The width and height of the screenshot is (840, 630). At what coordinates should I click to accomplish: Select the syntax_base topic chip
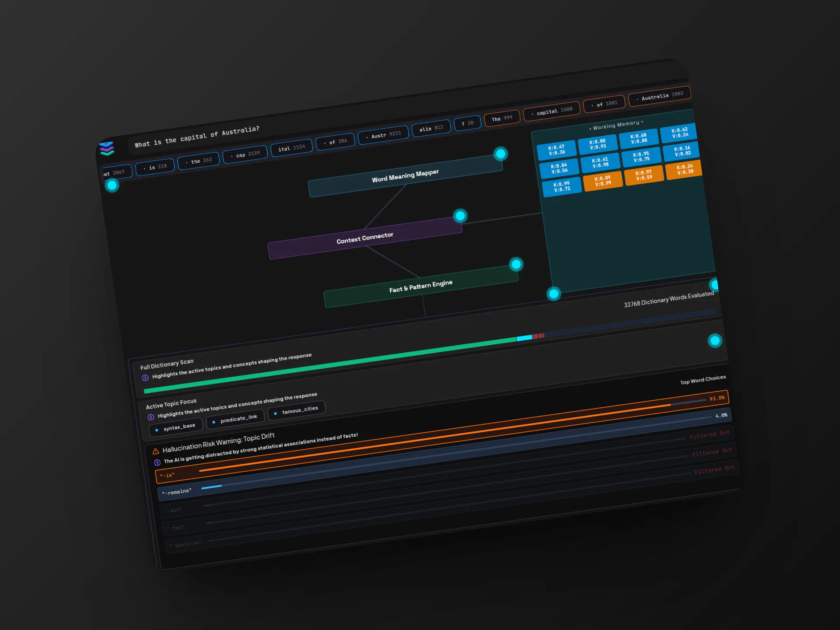(x=176, y=428)
